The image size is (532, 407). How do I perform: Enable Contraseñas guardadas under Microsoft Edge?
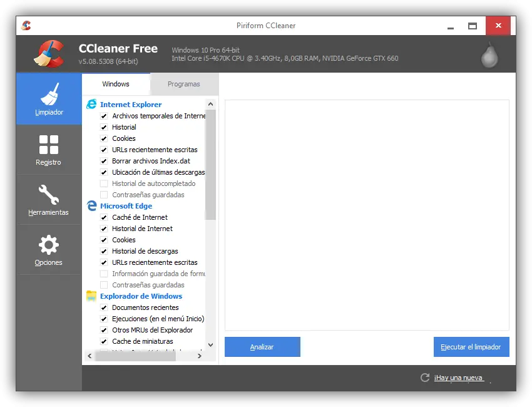(x=104, y=285)
